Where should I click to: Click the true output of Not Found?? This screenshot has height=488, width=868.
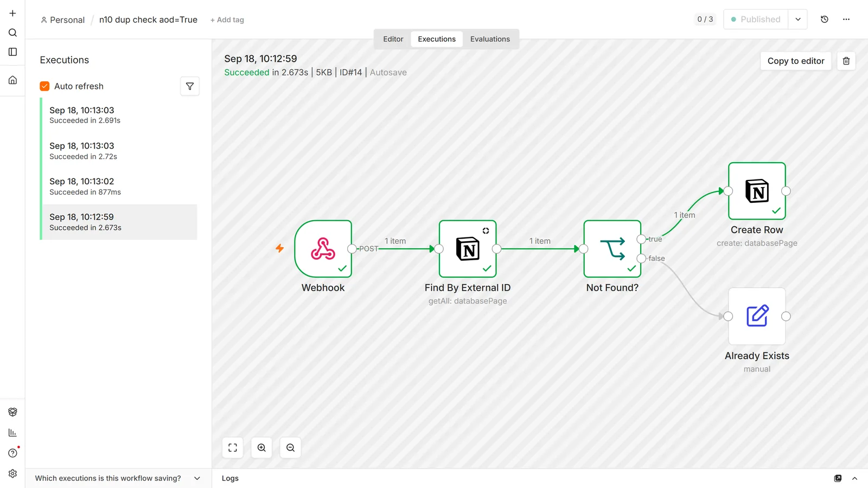[x=641, y=239]
